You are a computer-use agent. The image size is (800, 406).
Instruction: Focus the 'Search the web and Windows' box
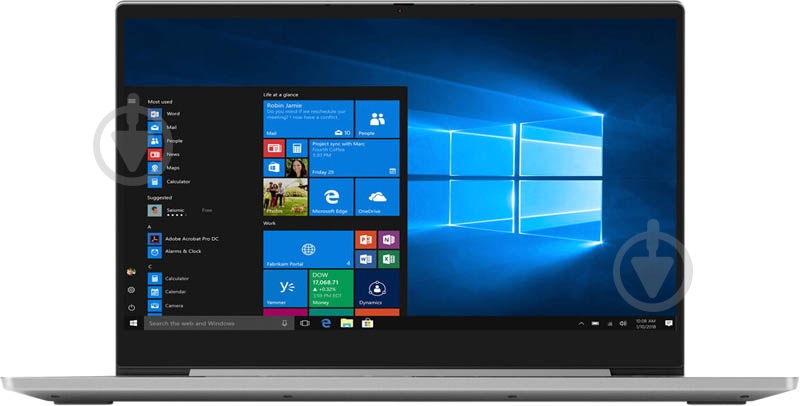(218, 323)
